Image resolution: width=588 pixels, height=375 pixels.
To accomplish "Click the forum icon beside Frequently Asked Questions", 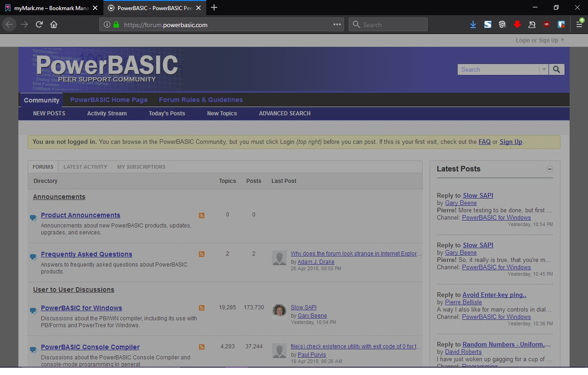I will [x=33, y=257].
